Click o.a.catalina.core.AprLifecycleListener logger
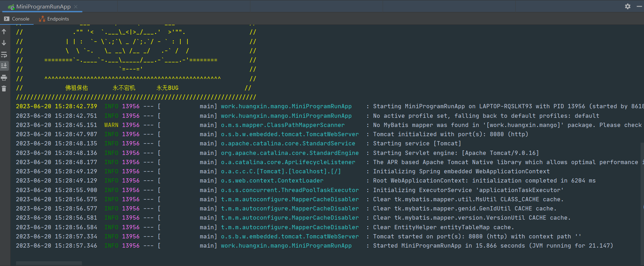 click(288, 162)
